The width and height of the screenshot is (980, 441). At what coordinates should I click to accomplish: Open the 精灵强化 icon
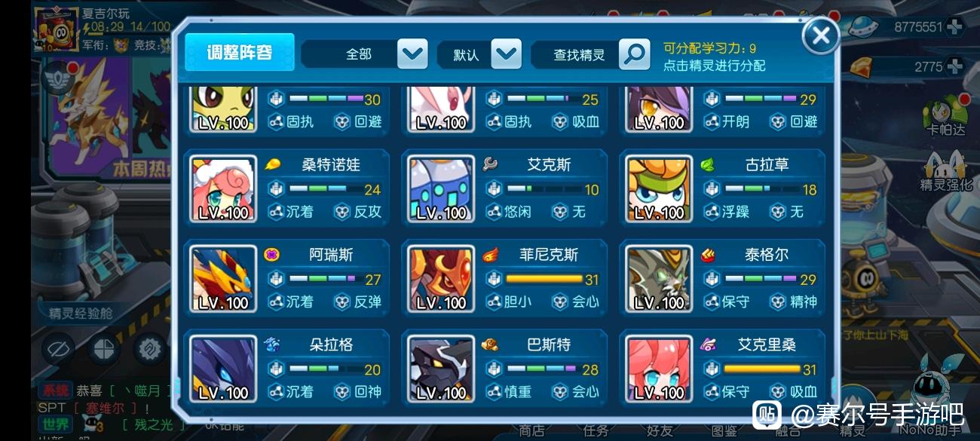pos(946,170)
